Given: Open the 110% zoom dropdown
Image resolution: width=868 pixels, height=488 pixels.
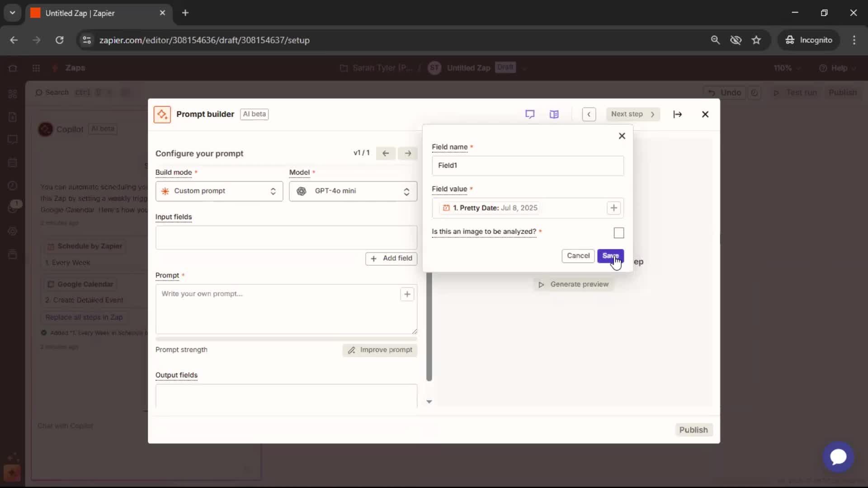Looking at the screenshot, I should pos(787,68).
